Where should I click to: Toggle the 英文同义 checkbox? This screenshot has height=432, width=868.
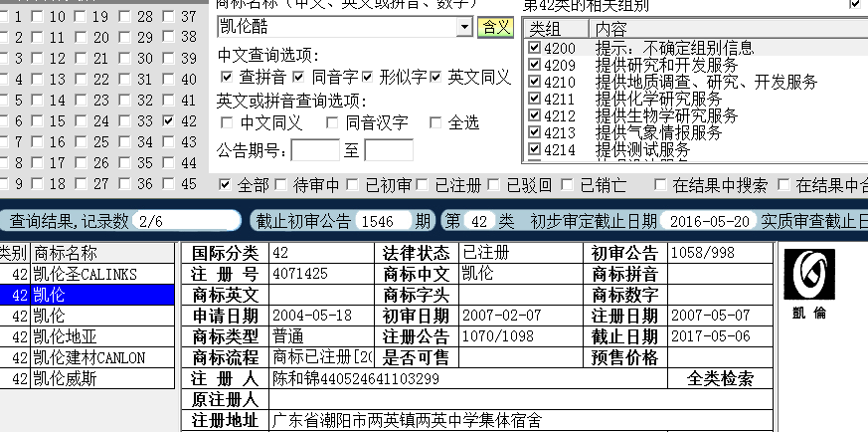tap(436, 77)
